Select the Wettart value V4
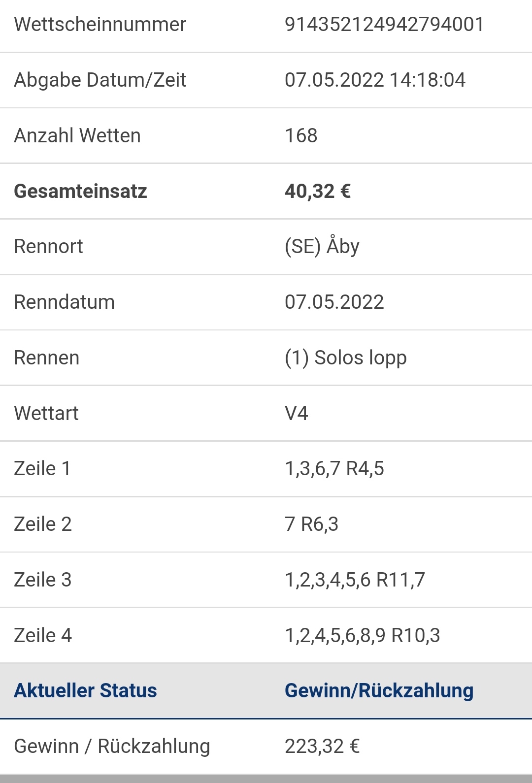The width and height of the screenshot is (532, 783). click(x=297, y=413)
